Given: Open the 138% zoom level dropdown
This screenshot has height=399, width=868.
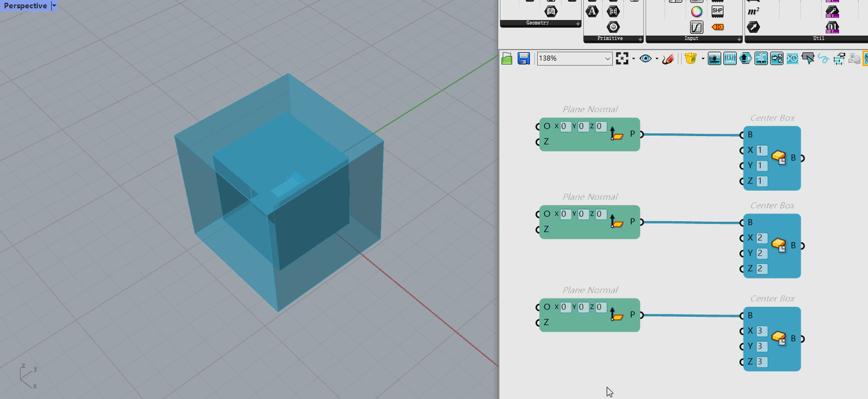Looking at the screenshot, I should click(607, 58).
